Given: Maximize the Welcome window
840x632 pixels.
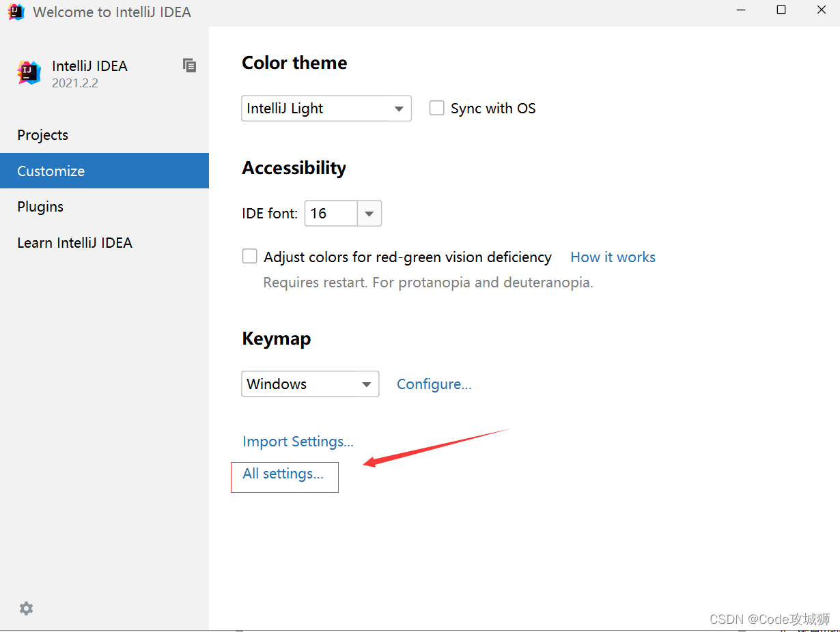Looking at the screenshot, I should click(781, 10).
